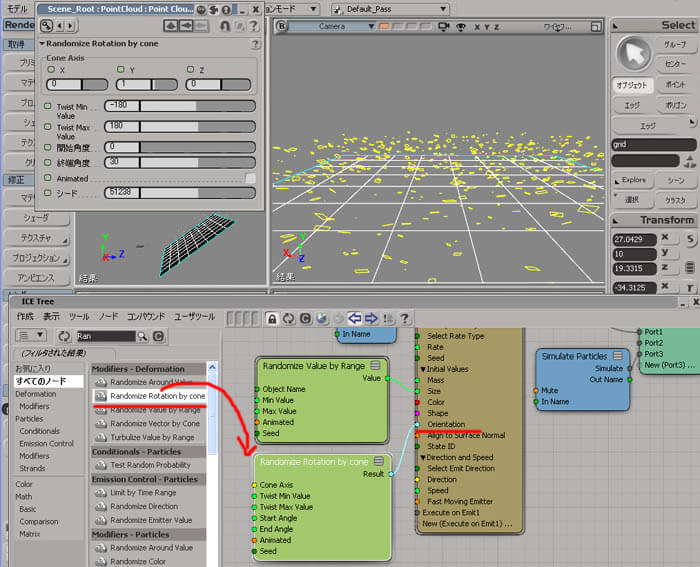Image resolution: width=700 pixels, height=567 pixels.
Task: Toggle animation marker for Cone Axis X
Action: tap(51, 70)
